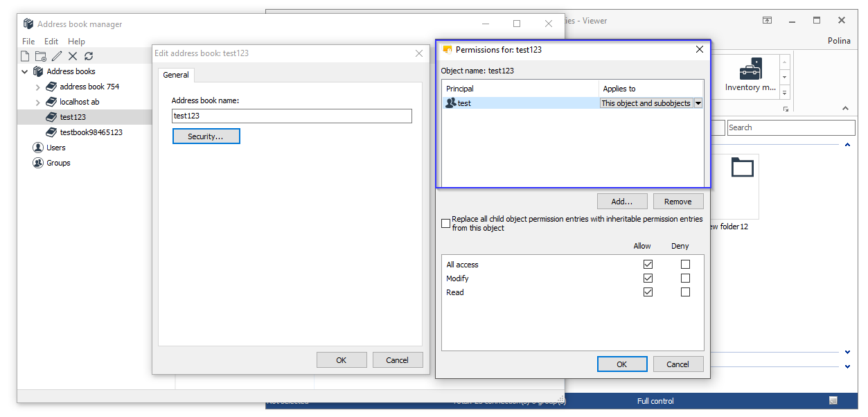868x417 pixels.
Task: Open the 'Applies to' dropdown for test
Action: [x=698, y=103]
